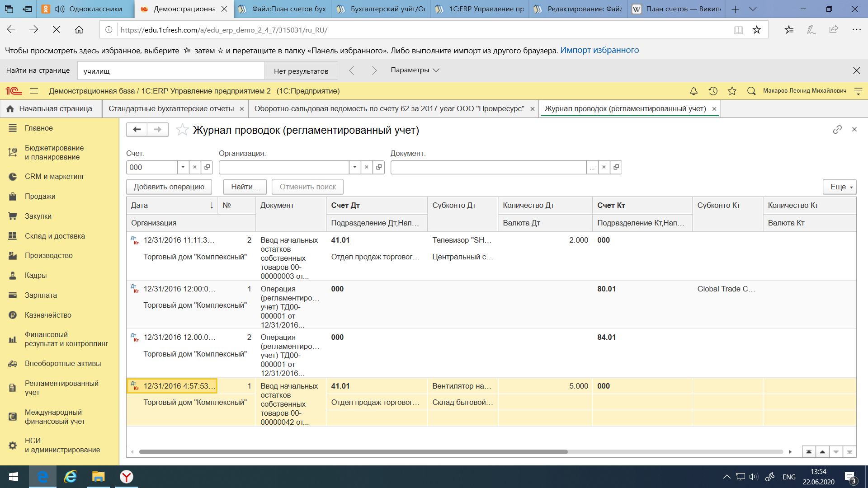The width and height of the screenshot is (868, 488).
Task: Add the page to browser favorites
Action: [x=757, y=30]
